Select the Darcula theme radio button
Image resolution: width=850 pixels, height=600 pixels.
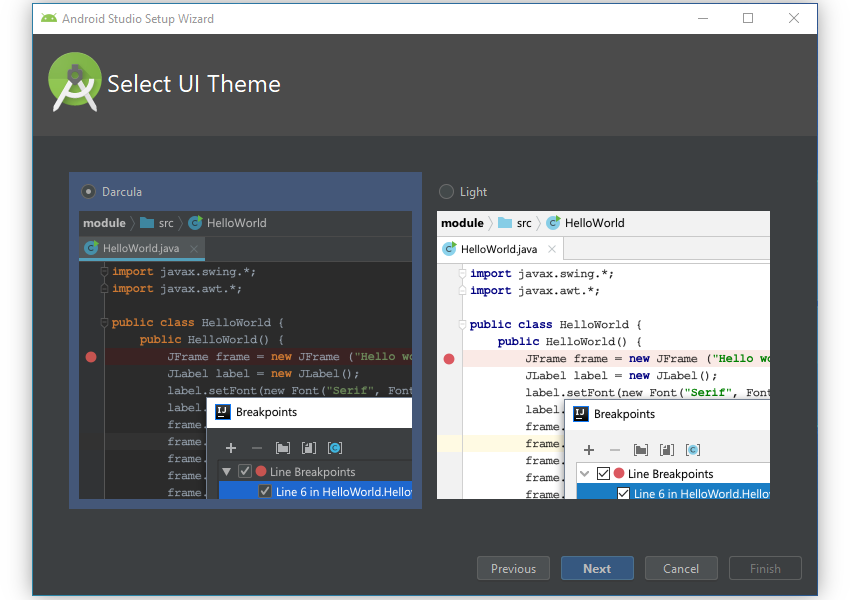(88, 191)
